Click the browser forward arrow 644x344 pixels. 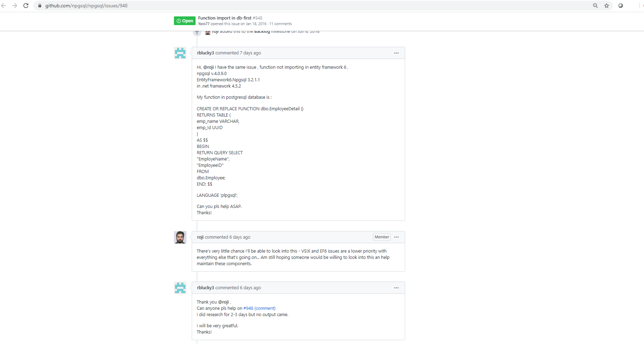15,6
